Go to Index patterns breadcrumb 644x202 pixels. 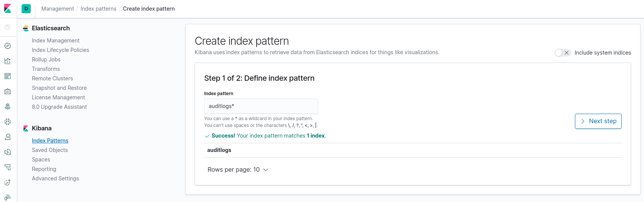click(98, 9)
